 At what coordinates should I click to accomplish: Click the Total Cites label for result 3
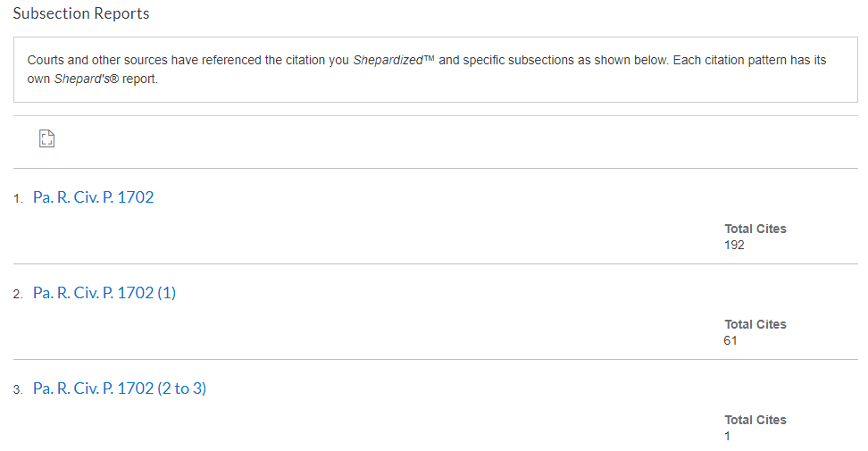(755, 420)
